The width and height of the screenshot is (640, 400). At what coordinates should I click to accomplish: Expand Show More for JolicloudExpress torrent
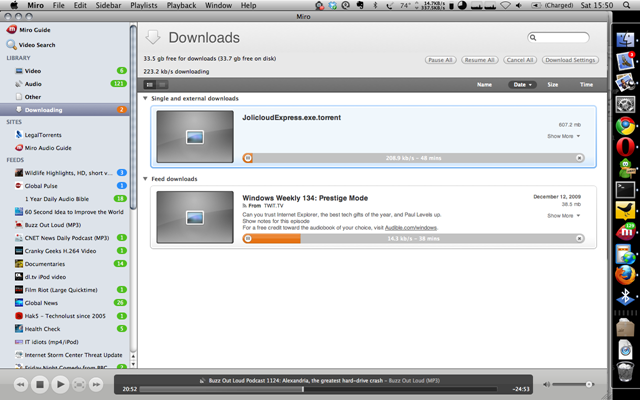(x=563, y=135)
